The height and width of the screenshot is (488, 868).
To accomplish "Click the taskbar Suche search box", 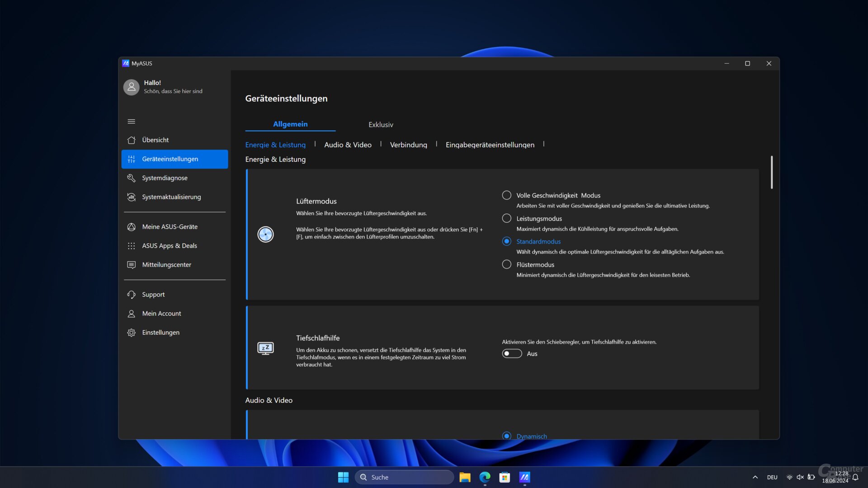I will (404, 477).
